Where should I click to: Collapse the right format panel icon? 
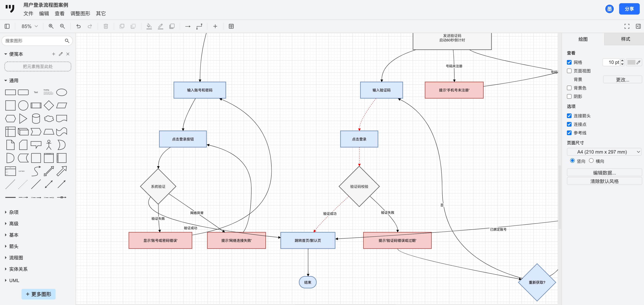638,26
